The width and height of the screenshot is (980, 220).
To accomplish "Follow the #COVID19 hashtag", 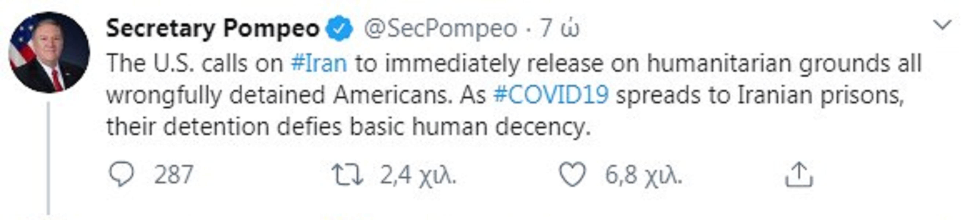I will (551, 95).
